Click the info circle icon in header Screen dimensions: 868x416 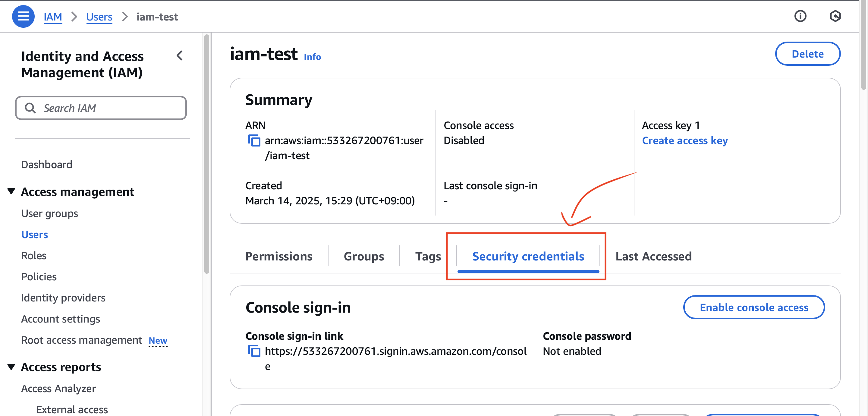[800, 16]
